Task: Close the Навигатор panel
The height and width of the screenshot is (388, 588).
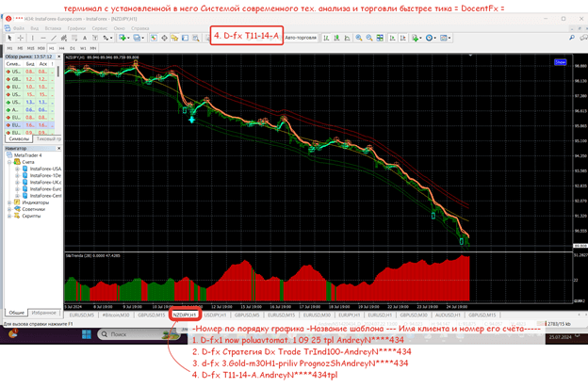Action: click(x=58, y=149)
